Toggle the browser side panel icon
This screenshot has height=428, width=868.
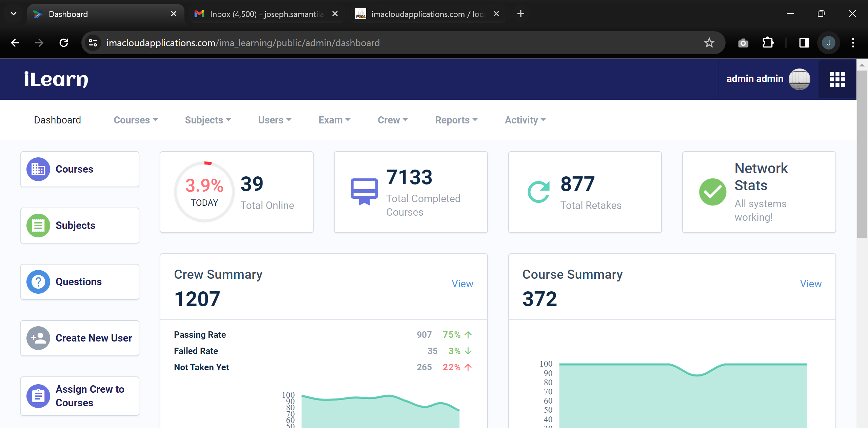(x=804, y=43)
